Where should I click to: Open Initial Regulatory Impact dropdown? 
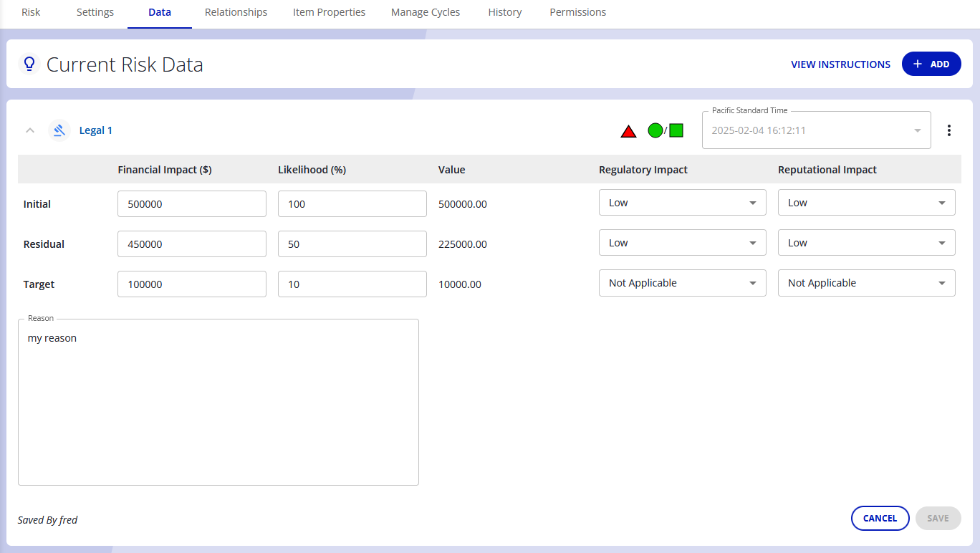click(682, 203)
